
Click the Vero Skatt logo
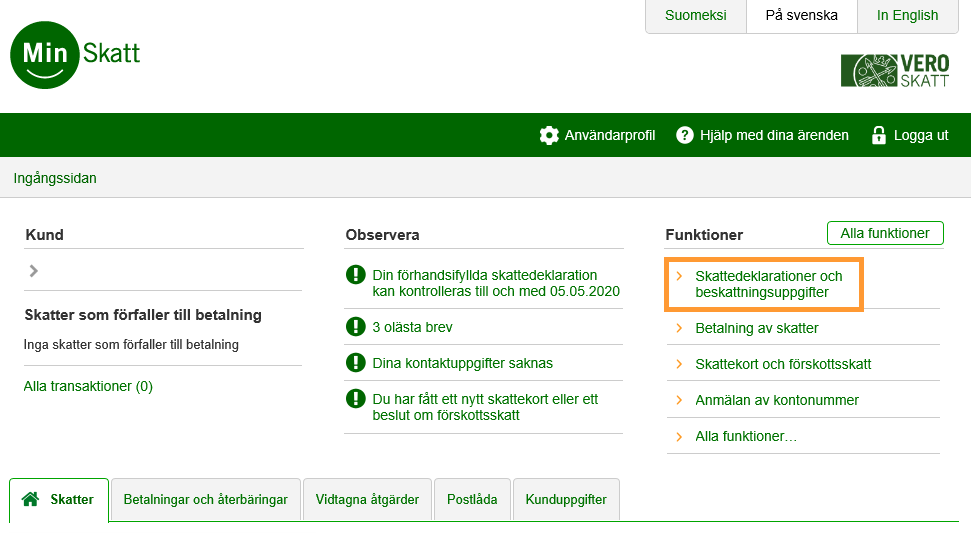pos(895,70)
